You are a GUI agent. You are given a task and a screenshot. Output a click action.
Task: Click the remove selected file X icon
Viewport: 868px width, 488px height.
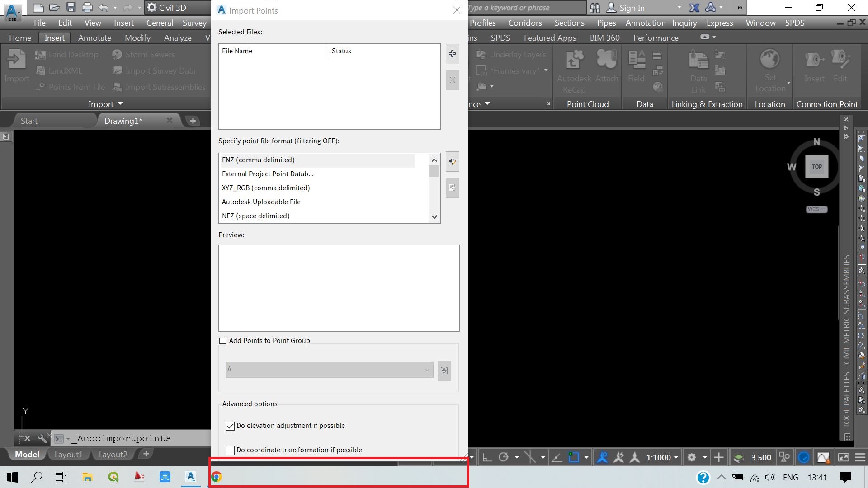click(x=452, y=80)
